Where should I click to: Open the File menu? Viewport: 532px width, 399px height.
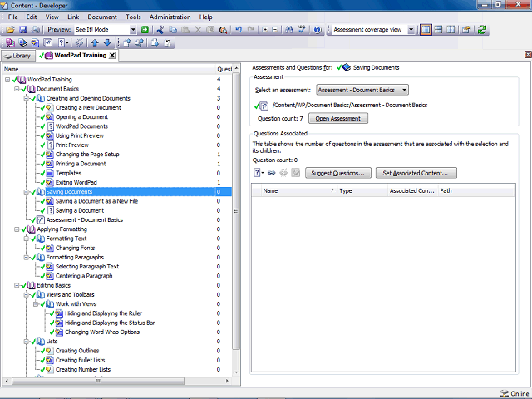13,17
